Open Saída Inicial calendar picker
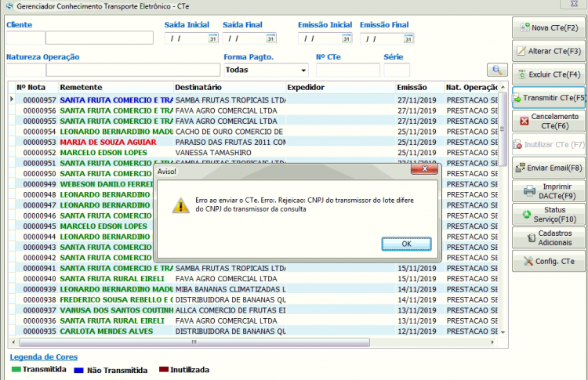The image size is (588, 380). 212,38
